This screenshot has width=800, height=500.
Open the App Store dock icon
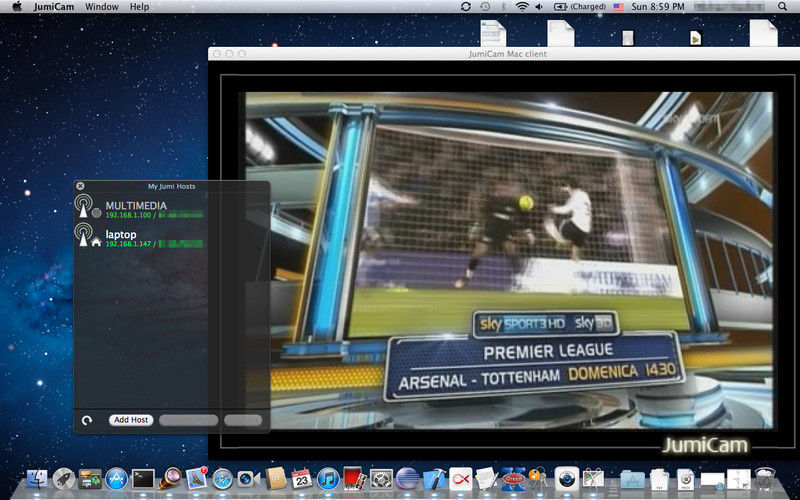(x=116, y=479)
